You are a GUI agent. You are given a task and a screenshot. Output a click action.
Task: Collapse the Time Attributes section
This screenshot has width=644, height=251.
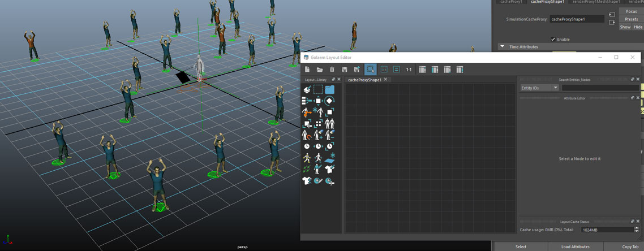(502, 47)
